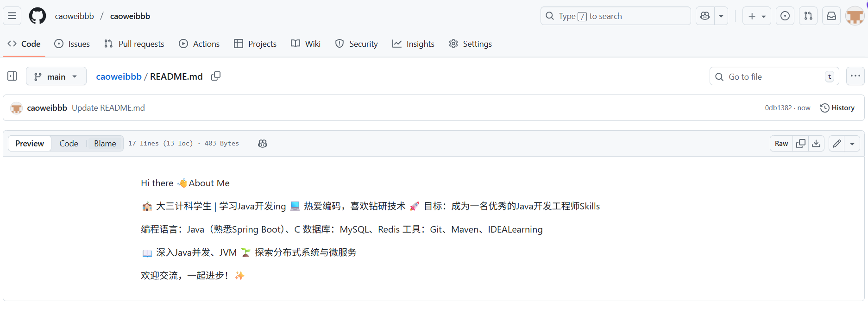The height and width of the screenshot is (309, 868).
Task: Copy raw file contents icon
Action: 801,144
